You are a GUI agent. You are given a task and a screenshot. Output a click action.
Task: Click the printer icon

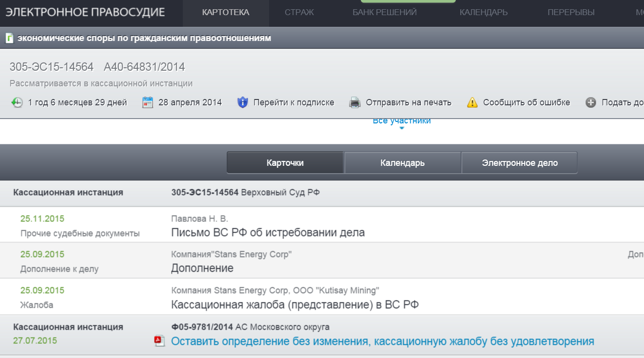coord(355,102)
